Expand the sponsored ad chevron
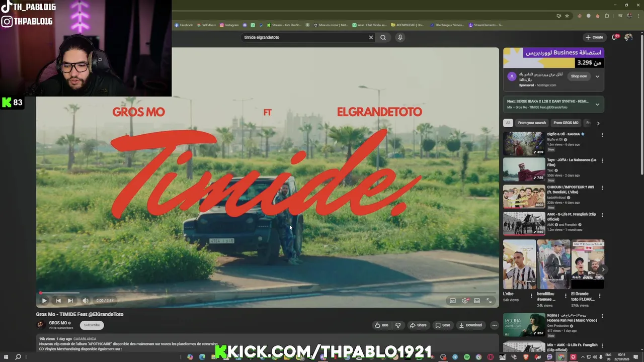Viewport: 644px width, 362px height. [597, 76]
